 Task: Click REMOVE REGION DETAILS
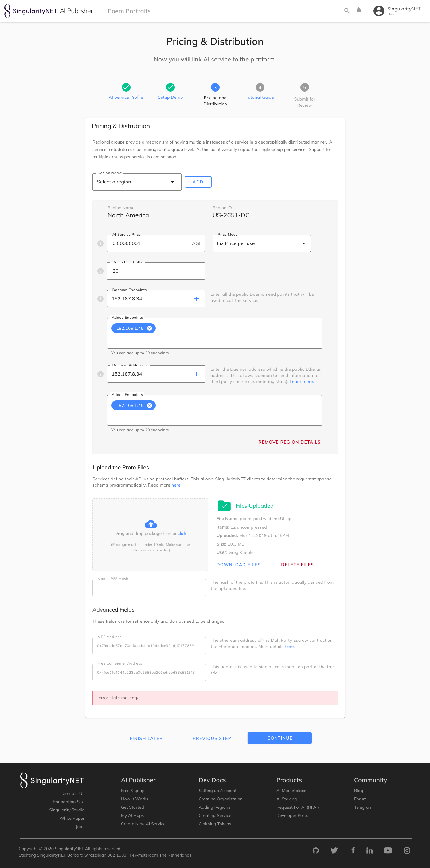(x=289, y=442)
